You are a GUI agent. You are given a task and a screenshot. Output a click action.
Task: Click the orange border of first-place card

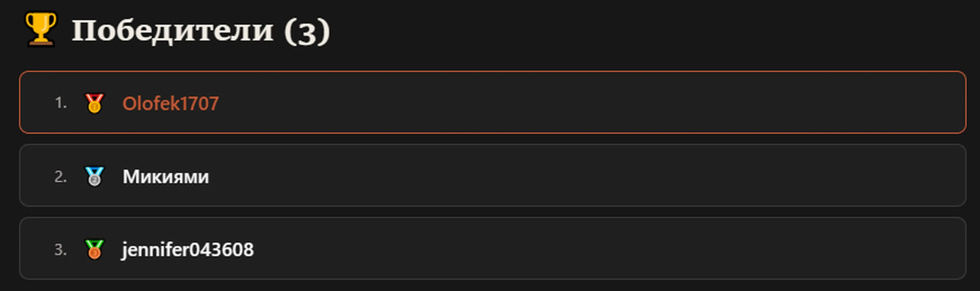(493, 72)
